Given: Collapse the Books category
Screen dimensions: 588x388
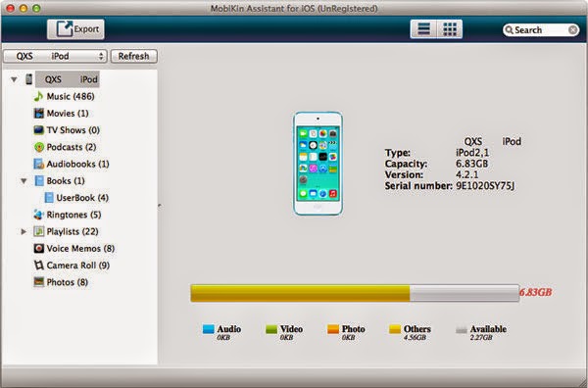Looking at the screenshot, I should (24, 181).
